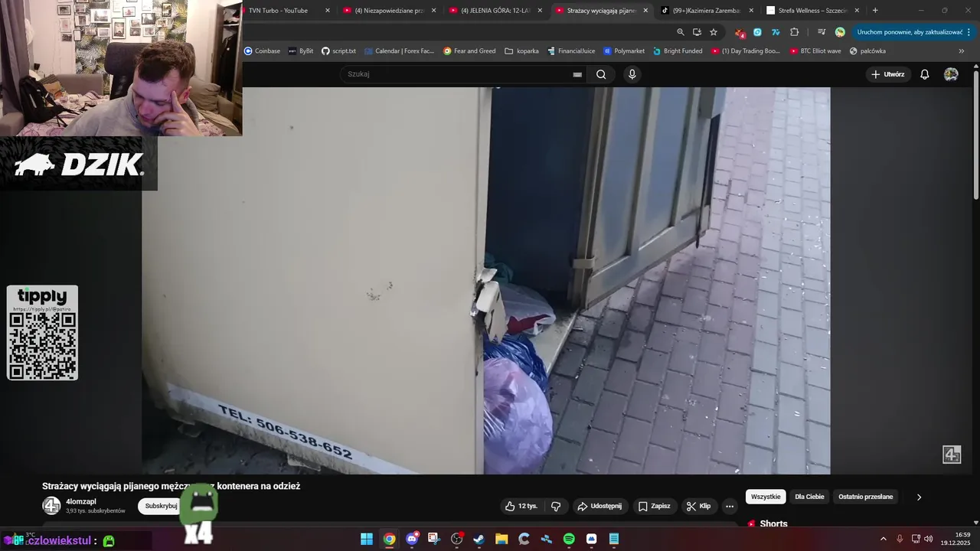
Task: Open Chrome menu three dots
Action: [x=969, y=32]
